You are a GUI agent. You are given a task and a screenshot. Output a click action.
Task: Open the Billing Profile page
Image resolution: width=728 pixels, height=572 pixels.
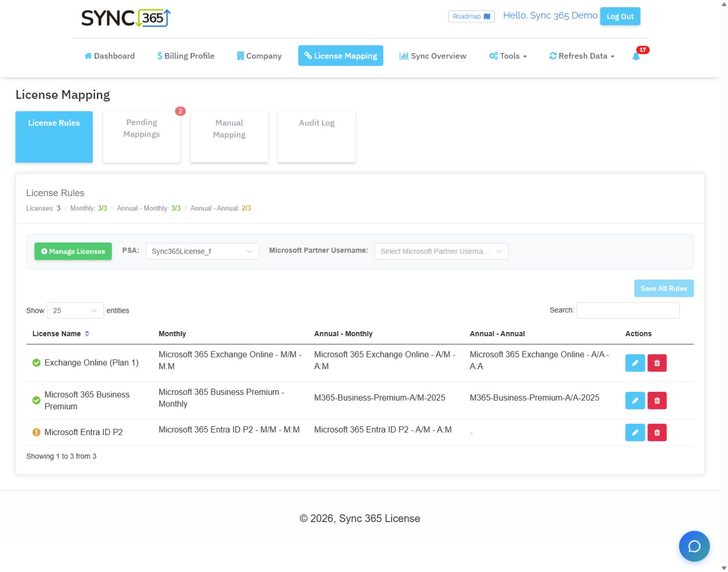[x=186, y=56]
